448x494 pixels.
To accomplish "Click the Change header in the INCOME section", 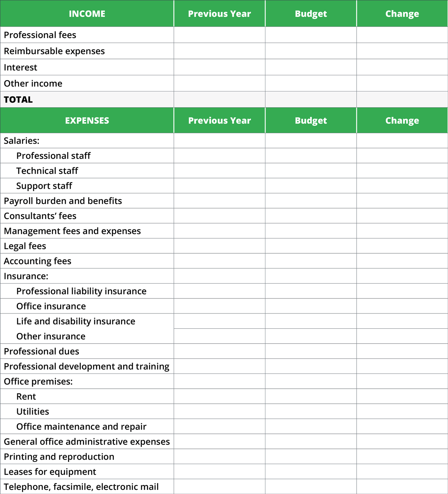I will pos(402,14).
